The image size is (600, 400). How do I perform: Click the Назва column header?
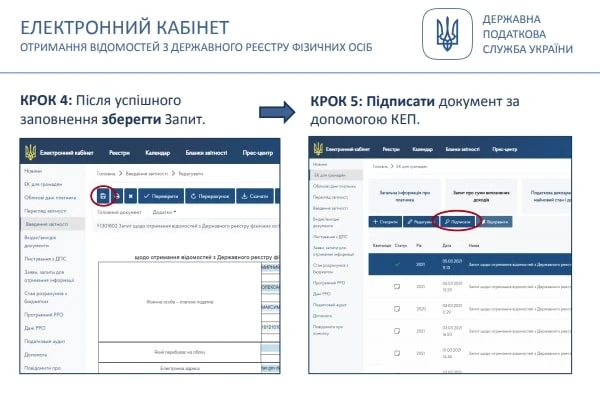[x=474, y=246]
